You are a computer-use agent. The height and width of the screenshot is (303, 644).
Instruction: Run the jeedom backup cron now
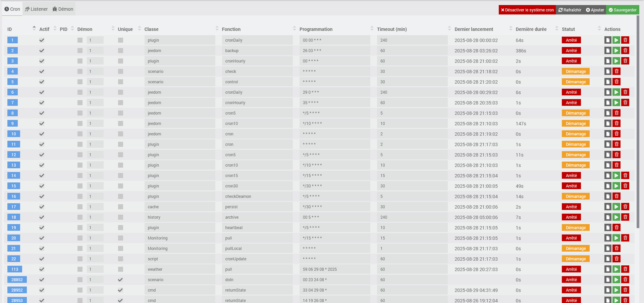[x=616, y=51]
